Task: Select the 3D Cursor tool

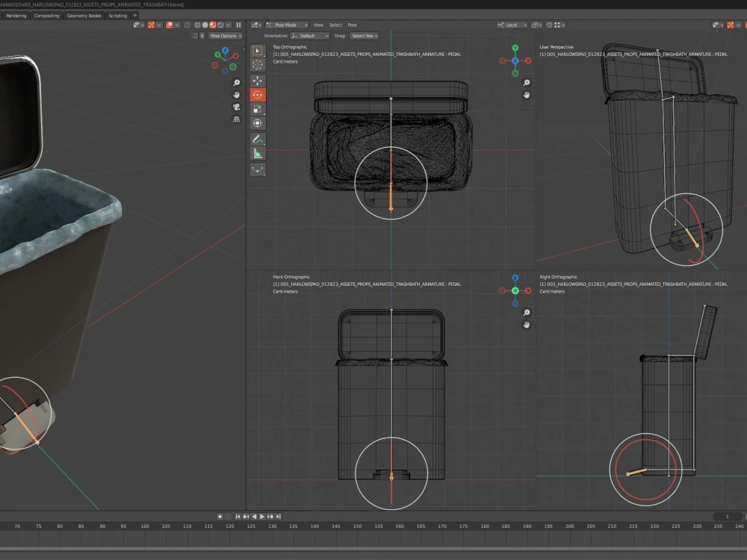Action: tap(258, 66)
